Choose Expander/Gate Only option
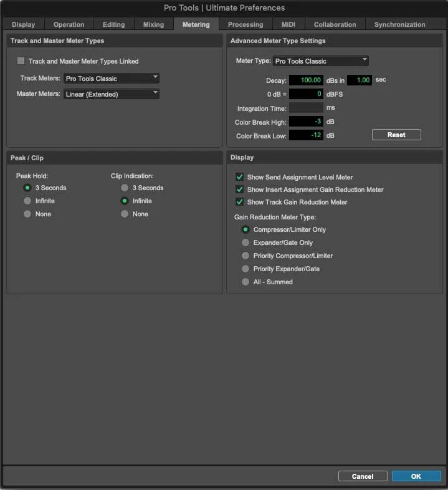Viewport: 448px width, 490px height. 245,243
